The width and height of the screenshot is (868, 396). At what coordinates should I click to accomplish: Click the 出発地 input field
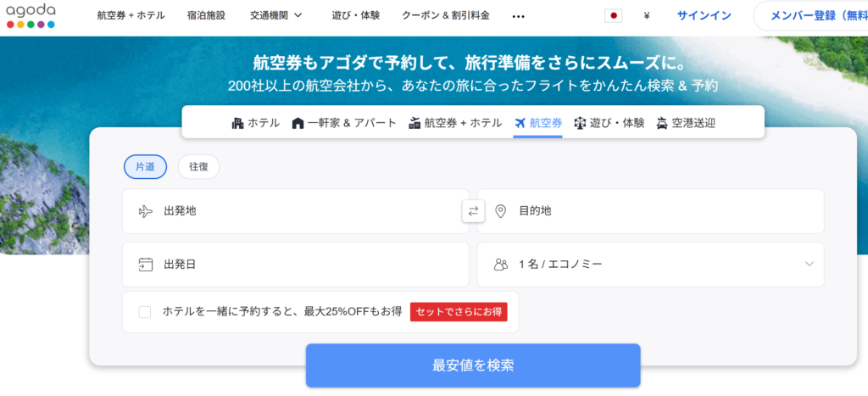(295, 211)
